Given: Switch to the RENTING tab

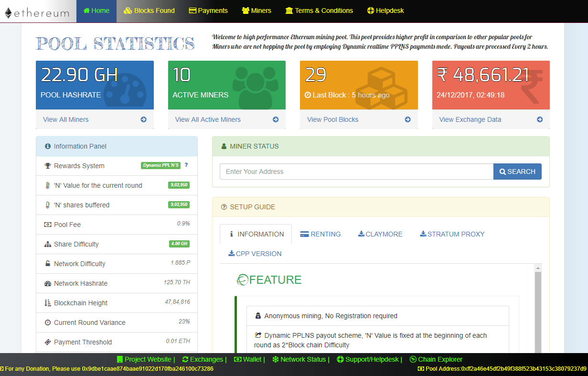Looking at the screenshot, I should (321, 234).
